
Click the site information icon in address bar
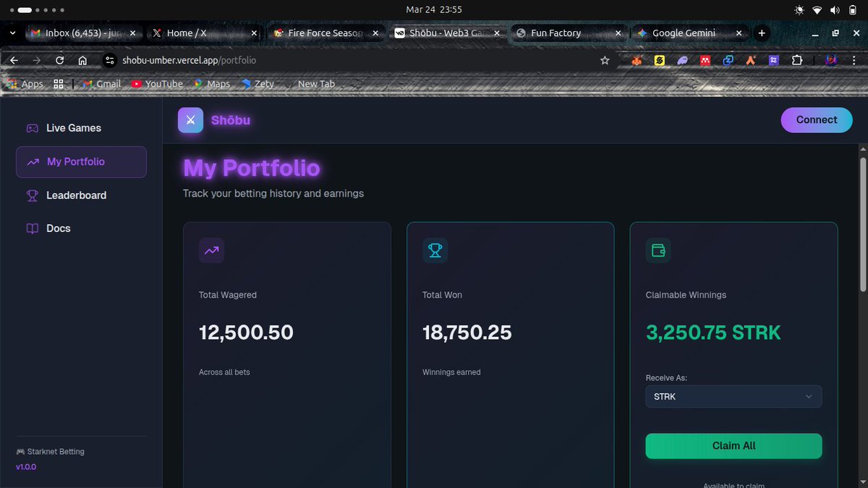coord(109,61)
